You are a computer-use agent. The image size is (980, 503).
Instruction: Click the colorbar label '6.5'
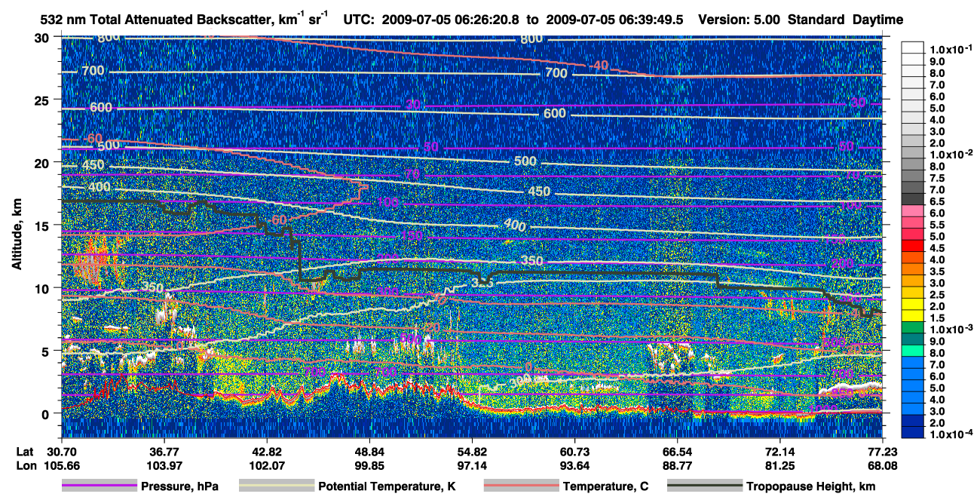pyautogui.click(x=936, y=201)
